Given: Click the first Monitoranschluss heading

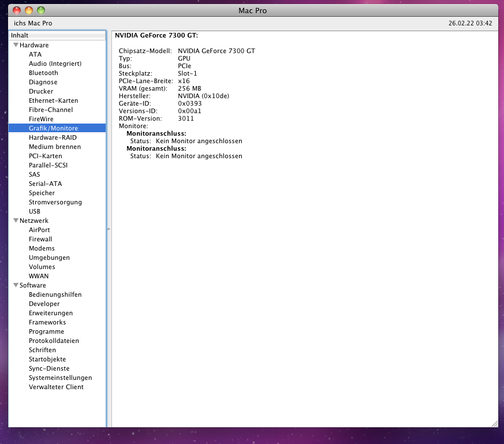Looking at the screenshot, I should tap(156, 133).
